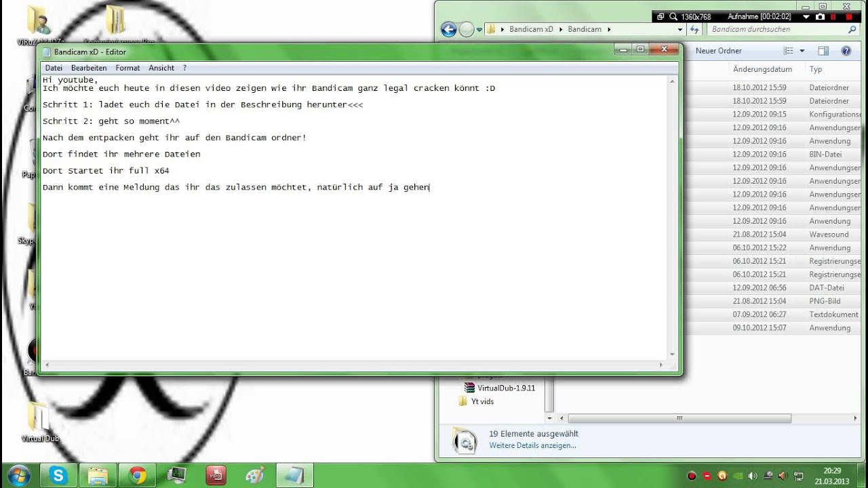This screenshot has width=868, height=488.
Task: Click the Editor title bar notepad icon
Action: coord(47,52)
